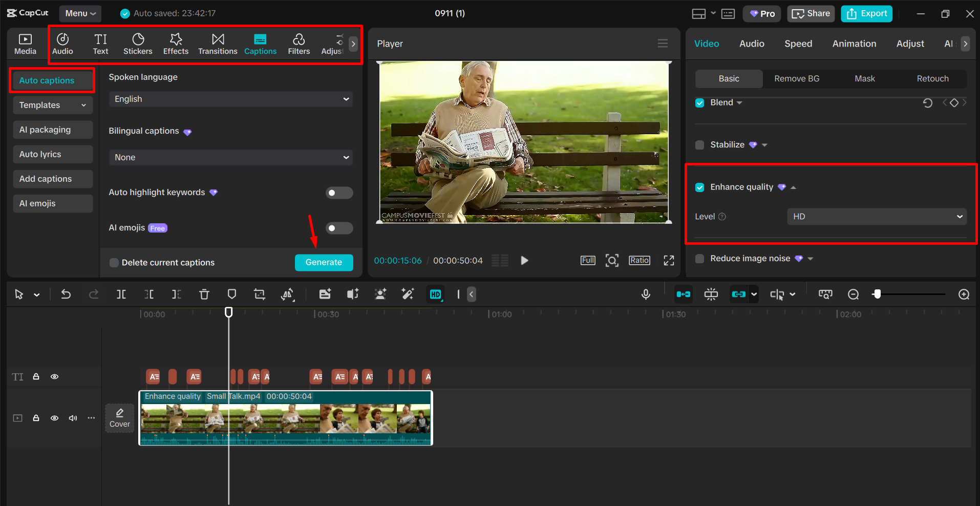Toggle Auto highlight keywords switch
The width and height of the screenshot is (980, 506).
pos(339,193)
